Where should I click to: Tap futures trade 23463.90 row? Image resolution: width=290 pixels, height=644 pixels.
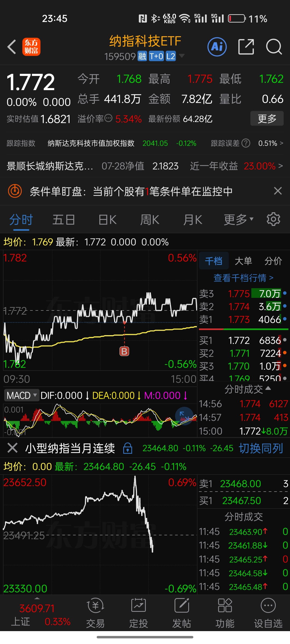click(x=244, y=532)
